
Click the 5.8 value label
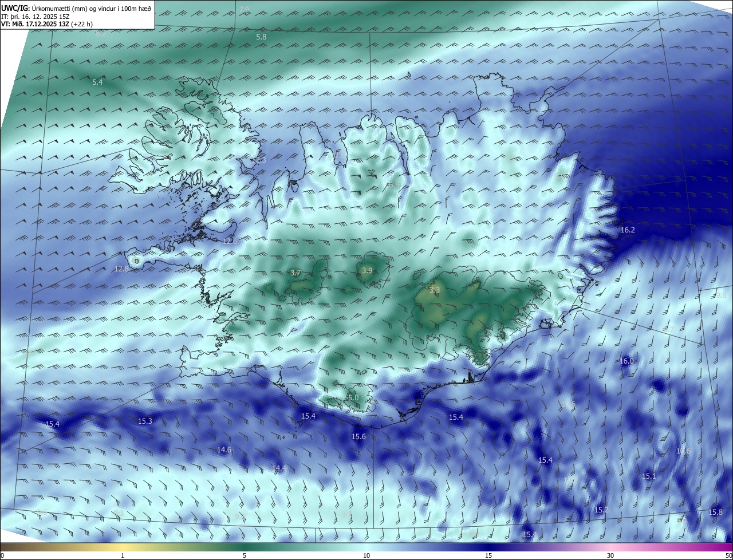pos(261,37)
